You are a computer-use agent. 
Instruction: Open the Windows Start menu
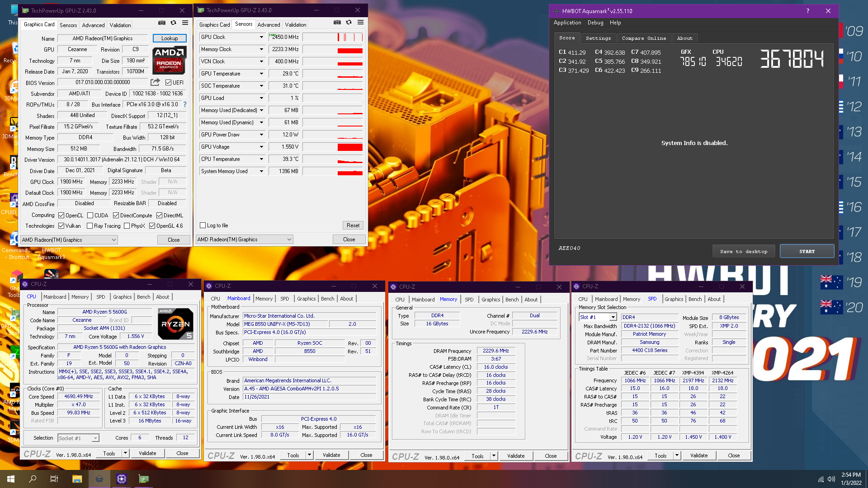[11, 479]
